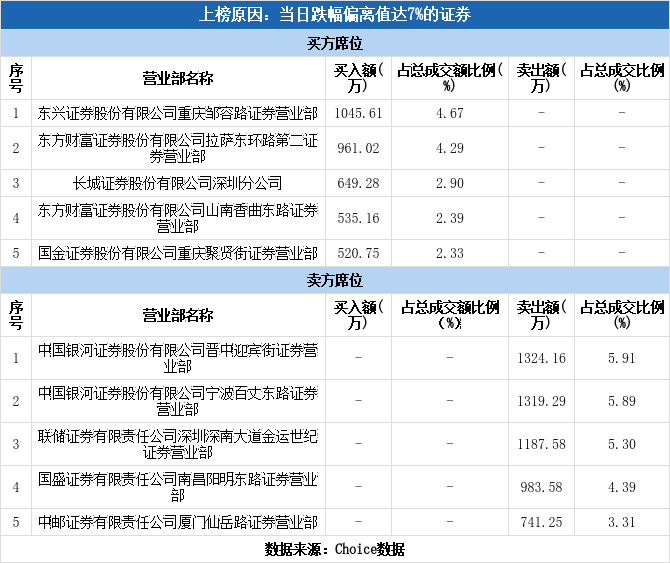670x563 pixels.
Task: Click the sell percentage 3.31
Action: point(622,522)
